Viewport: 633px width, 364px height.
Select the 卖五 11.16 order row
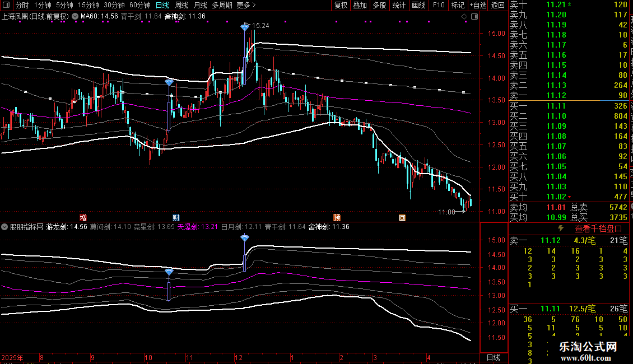(x=569, y=55)
